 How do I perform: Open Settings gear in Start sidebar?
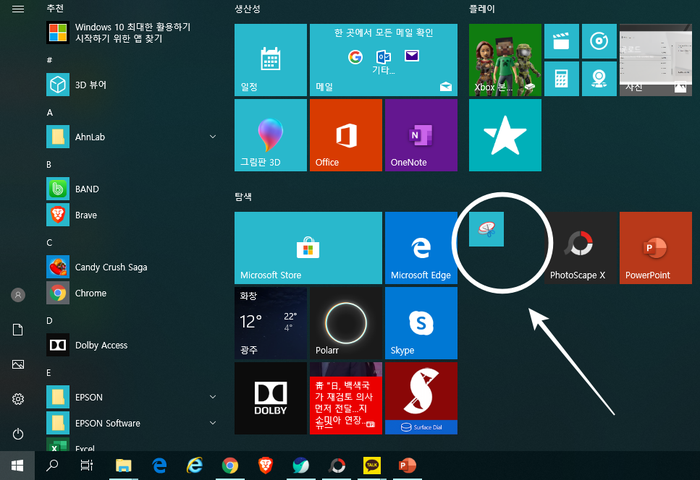tap(18, 399)
